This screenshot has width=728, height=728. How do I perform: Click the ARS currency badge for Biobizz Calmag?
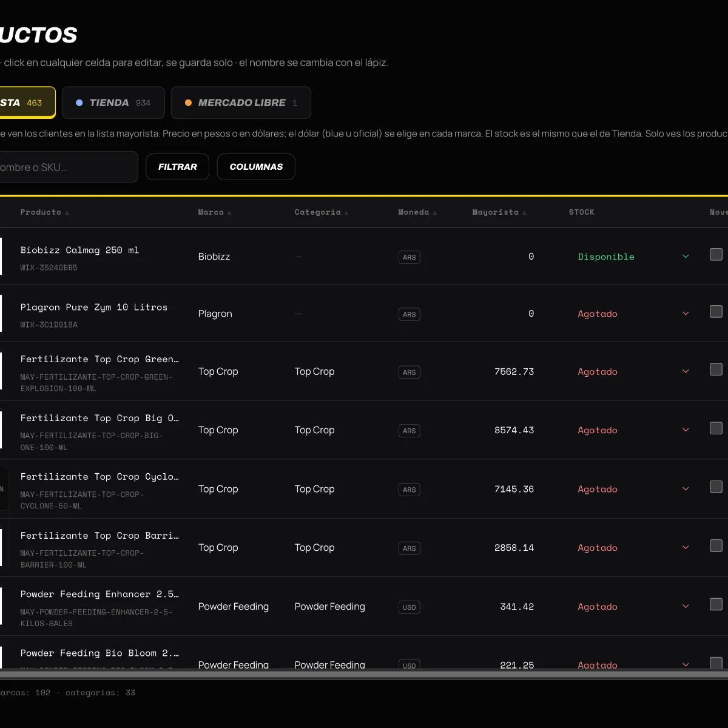(409, 257)
